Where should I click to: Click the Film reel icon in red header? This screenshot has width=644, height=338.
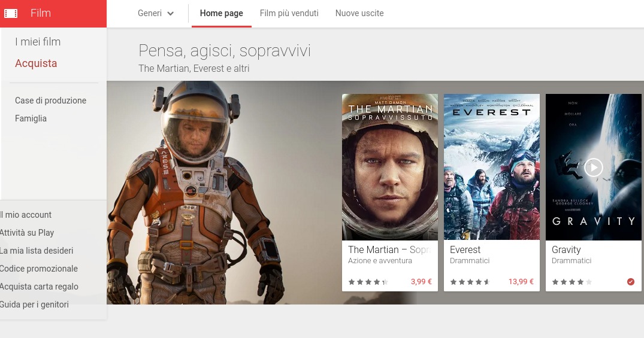click(11, 14)
